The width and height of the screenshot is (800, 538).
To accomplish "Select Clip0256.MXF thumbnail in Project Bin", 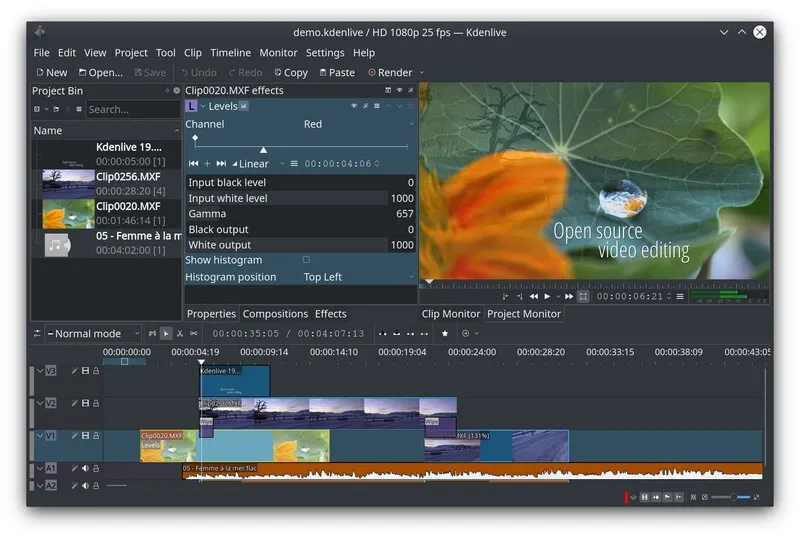I will coord(68,183).
